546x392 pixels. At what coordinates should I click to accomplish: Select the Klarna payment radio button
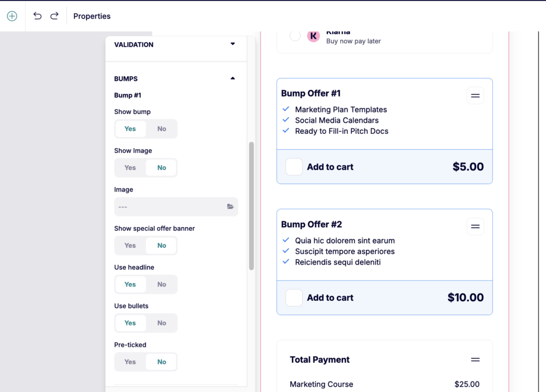tap(295, 36)
